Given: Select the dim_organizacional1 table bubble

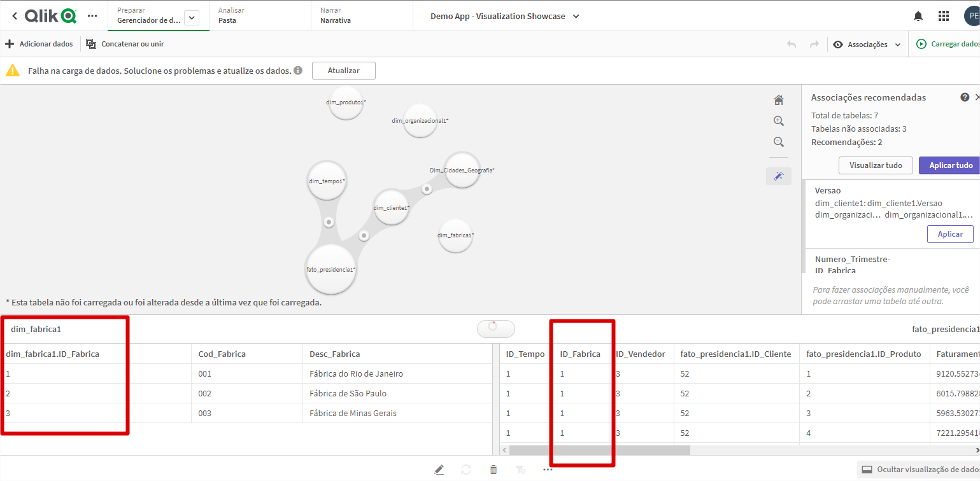Looking at the screenshot, I should click(x=420, y=120).
